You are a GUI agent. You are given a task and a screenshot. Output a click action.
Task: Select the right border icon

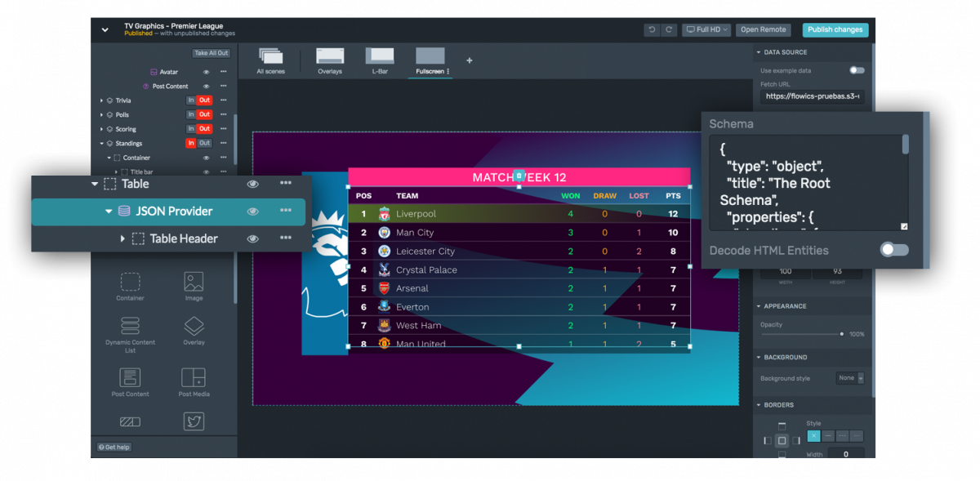[x=796, y=441]
